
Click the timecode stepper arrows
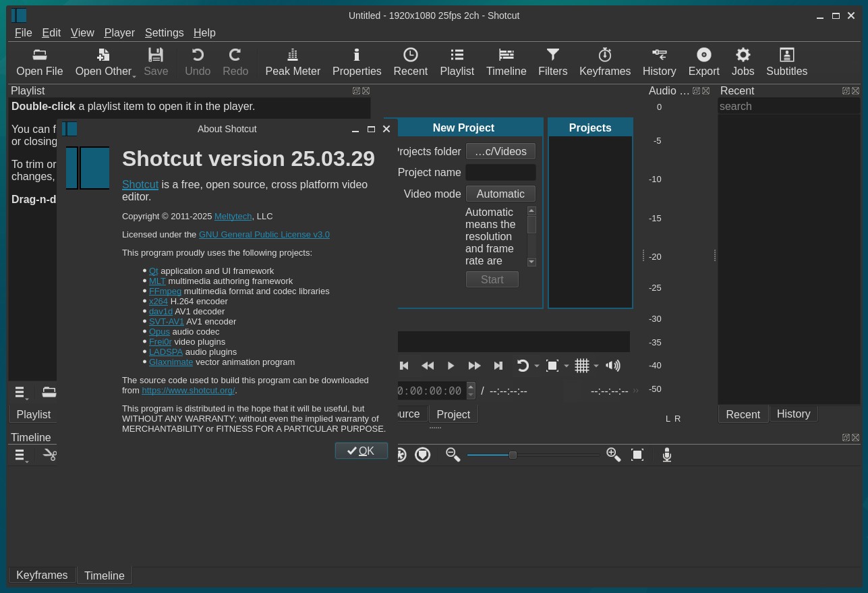pyautogui.click(x=471, y=391)
